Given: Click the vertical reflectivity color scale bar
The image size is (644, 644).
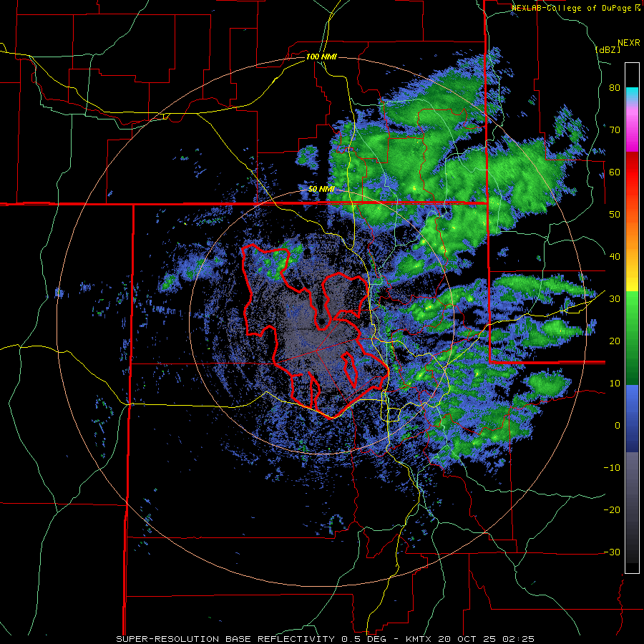Looking at the screenshot, I should point(632,318).
